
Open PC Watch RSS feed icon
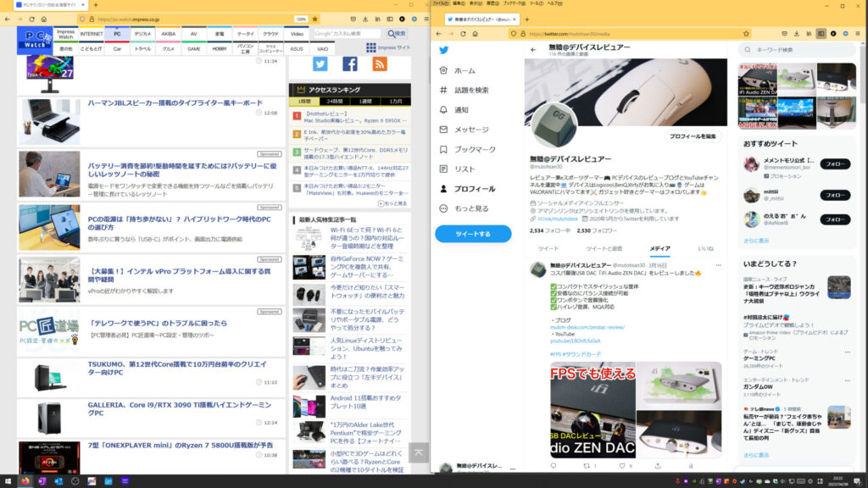coord(380,64)
